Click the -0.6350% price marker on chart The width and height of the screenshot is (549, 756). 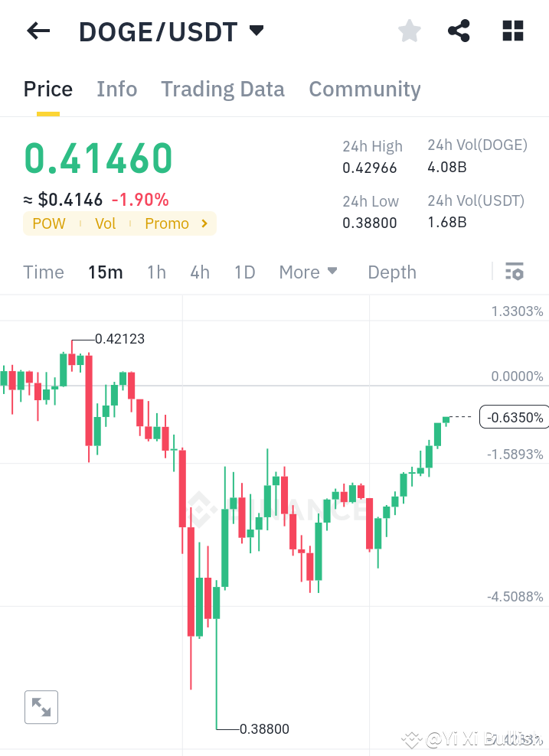pos(514,417)
